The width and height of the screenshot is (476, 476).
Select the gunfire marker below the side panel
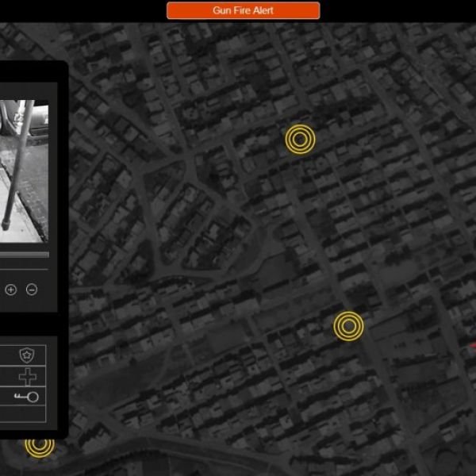(39, 446)
